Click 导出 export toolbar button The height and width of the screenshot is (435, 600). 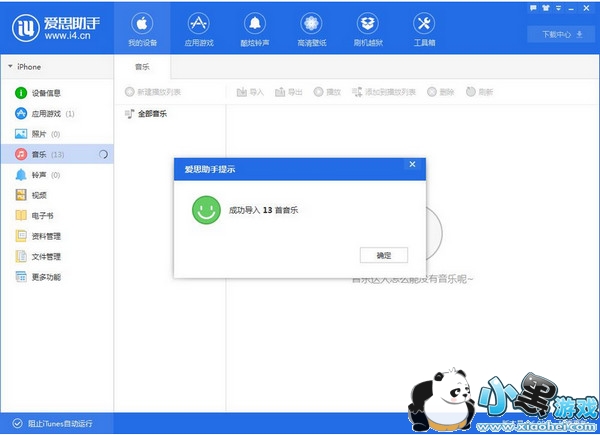pos(289,92)
